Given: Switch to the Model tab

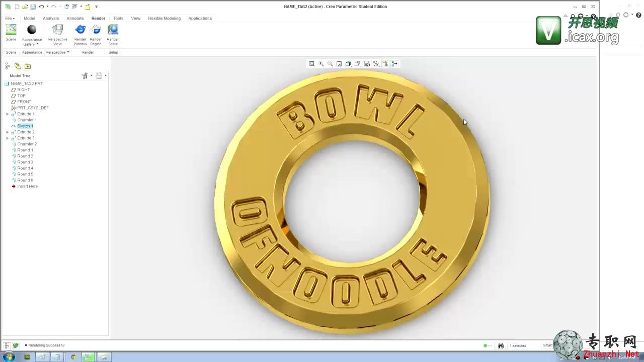Looking at the screenshot, I should (x=30, y=18).
